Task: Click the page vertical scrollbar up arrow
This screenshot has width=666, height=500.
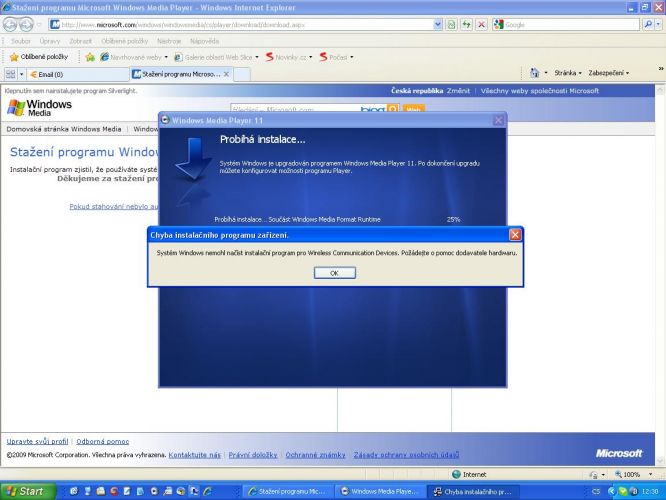Action: 660,90
